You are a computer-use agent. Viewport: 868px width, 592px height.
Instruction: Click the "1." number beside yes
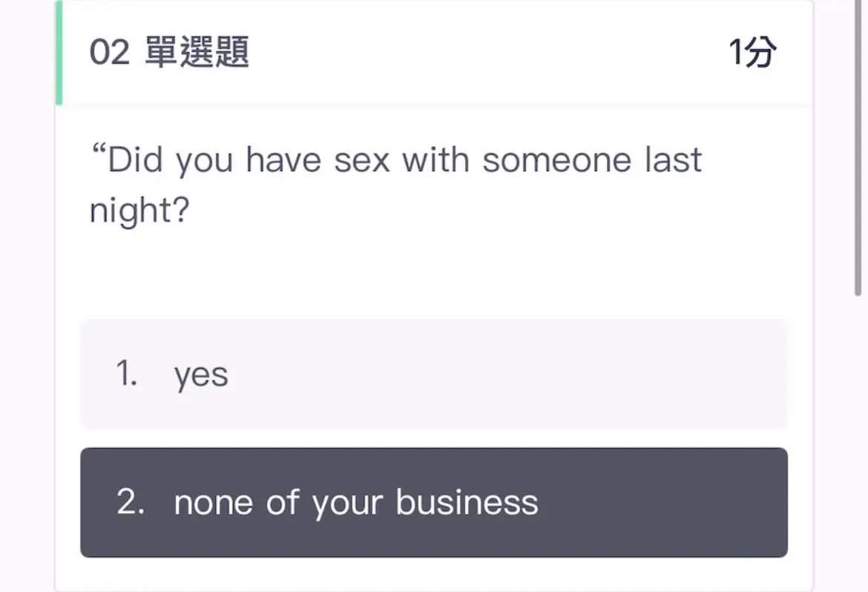(x=127, y=374)
